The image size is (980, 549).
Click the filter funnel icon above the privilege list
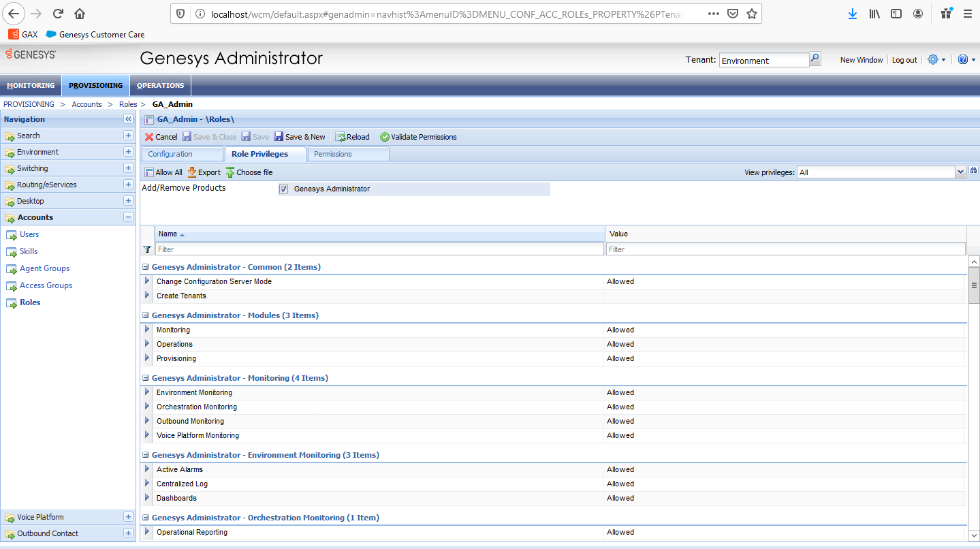(146, 249)
